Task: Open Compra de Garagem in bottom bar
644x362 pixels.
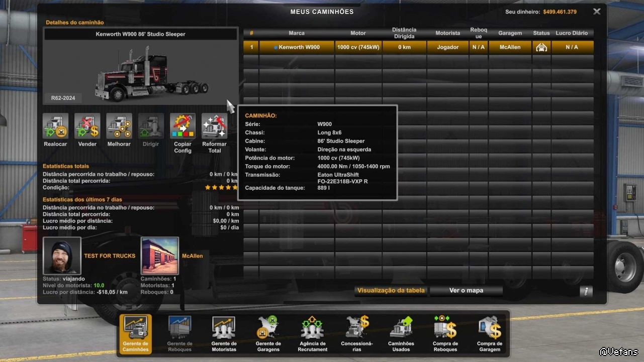Action: pos(490,334)
